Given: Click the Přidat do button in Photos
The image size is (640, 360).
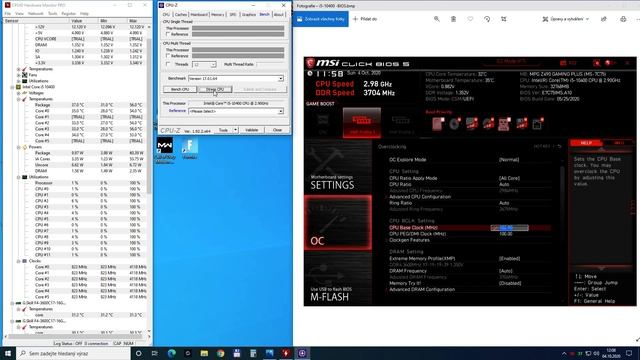Looking at the screenshot, I should pos(365,19).
